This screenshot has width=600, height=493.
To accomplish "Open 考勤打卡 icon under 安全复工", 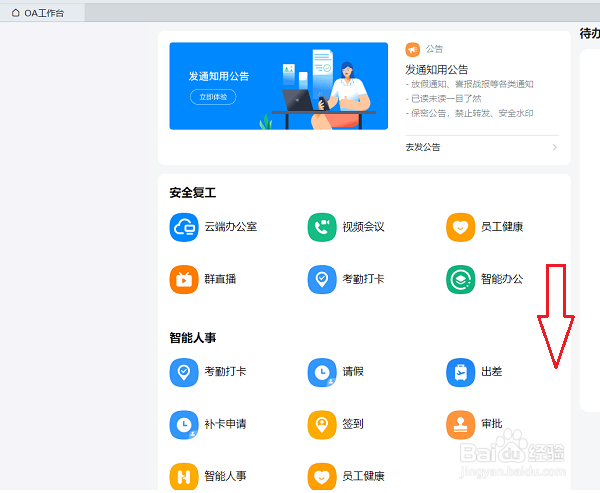I will [322, 279].
